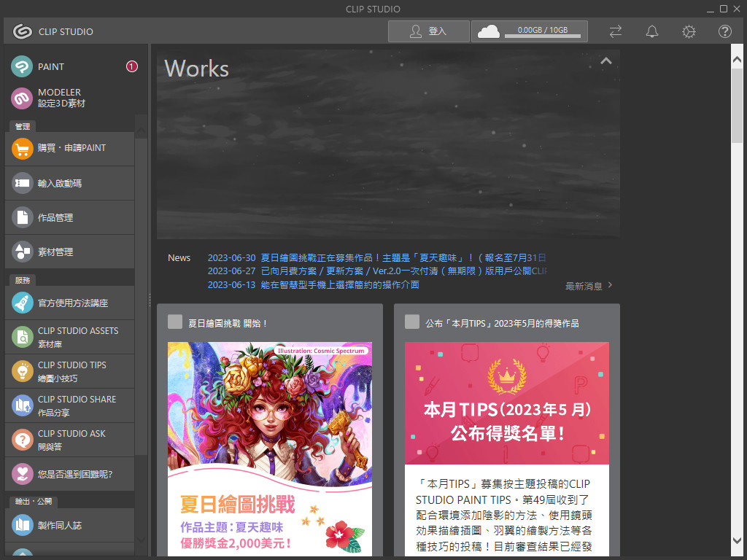Click icon beside 夏日繪圖挑戰 開始 heading

click(x=175, y=322)
